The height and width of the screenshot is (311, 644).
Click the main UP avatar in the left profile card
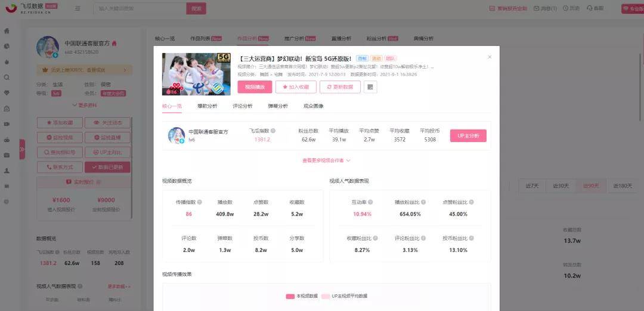tap(48, 47)
